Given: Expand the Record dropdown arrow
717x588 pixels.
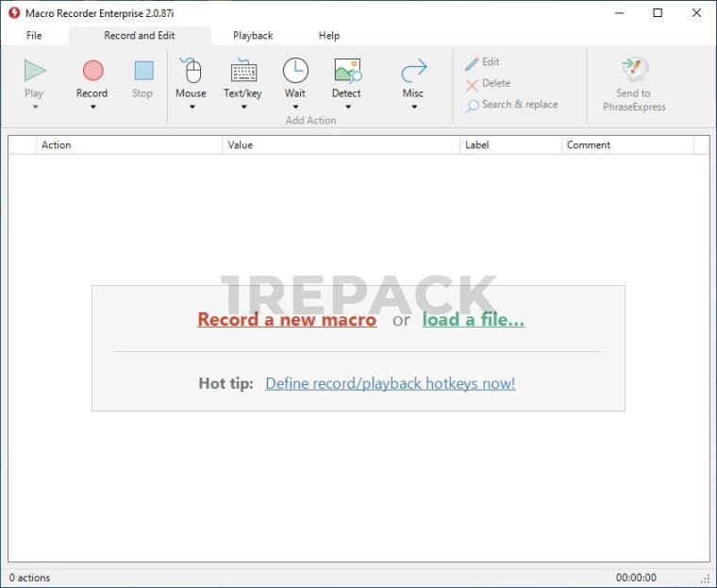Looking at the screenshot, I should click(x=92, y=107).
